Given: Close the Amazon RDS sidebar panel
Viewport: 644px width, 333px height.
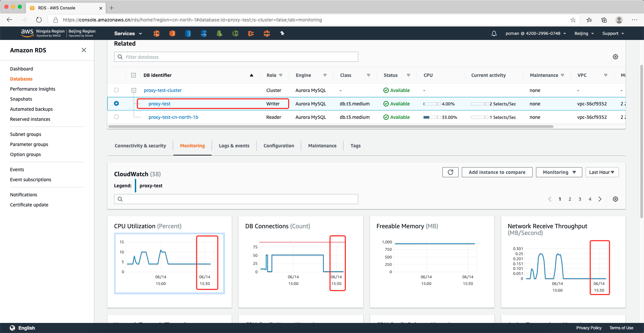Looking at the screenshot, I should [84, 50].
